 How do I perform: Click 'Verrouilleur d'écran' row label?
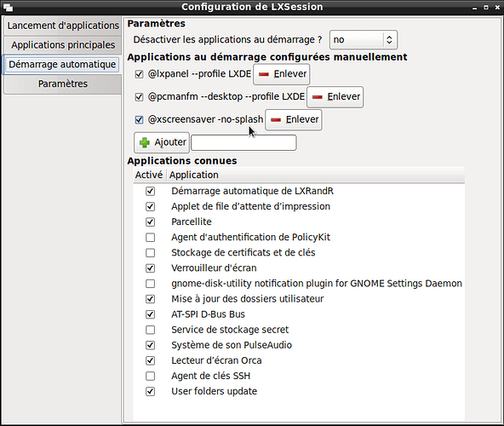214,268
